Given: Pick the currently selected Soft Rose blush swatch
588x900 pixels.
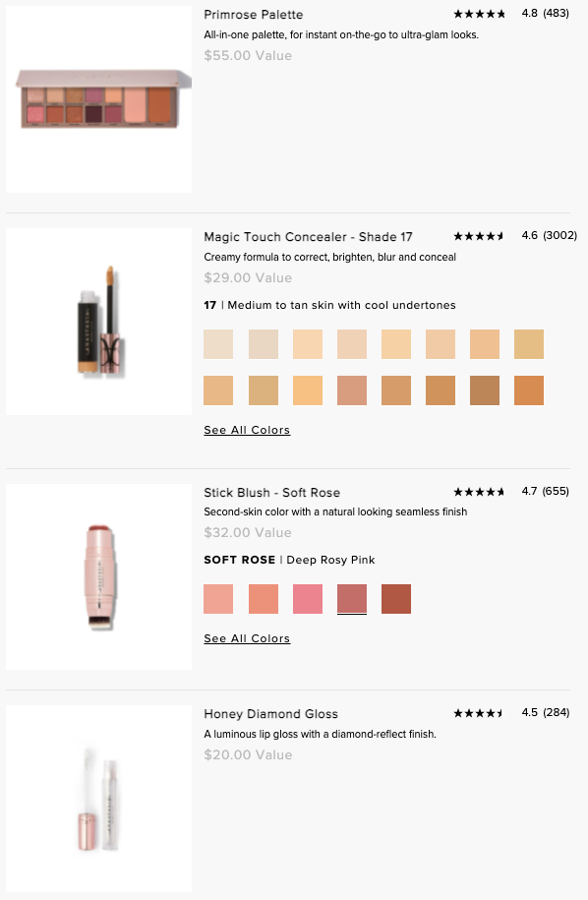Looking at the screenshot, I should click(x=352, y=598).
